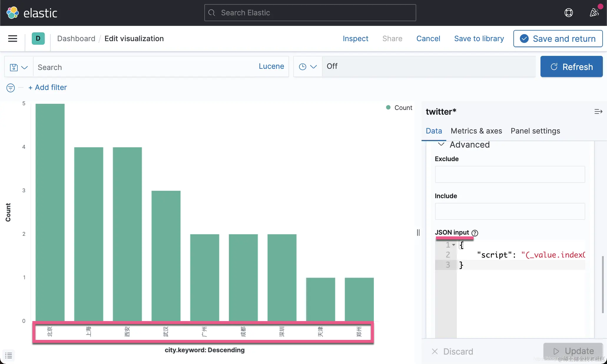Viewport: 607px width, 364px height.
Task: Open the Panel settings tab
Action: pyautogui.click(x=535, y=131)
